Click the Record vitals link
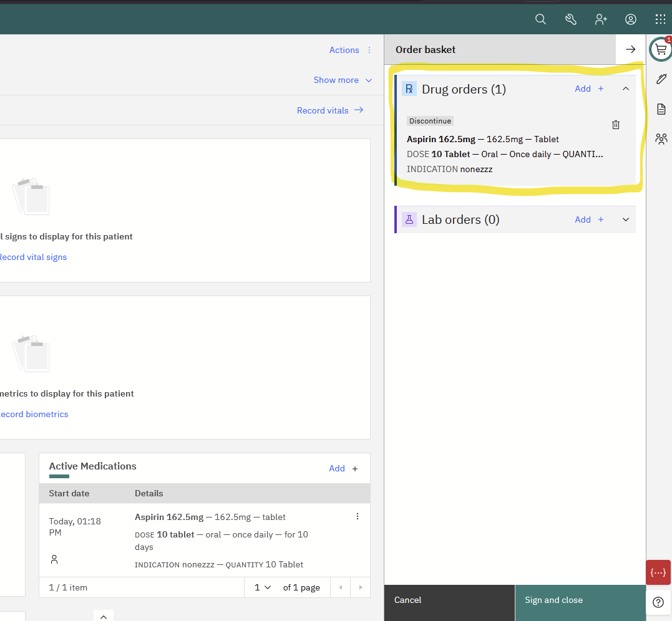Viewport: 672px width, 621px height. click(330, 110)
